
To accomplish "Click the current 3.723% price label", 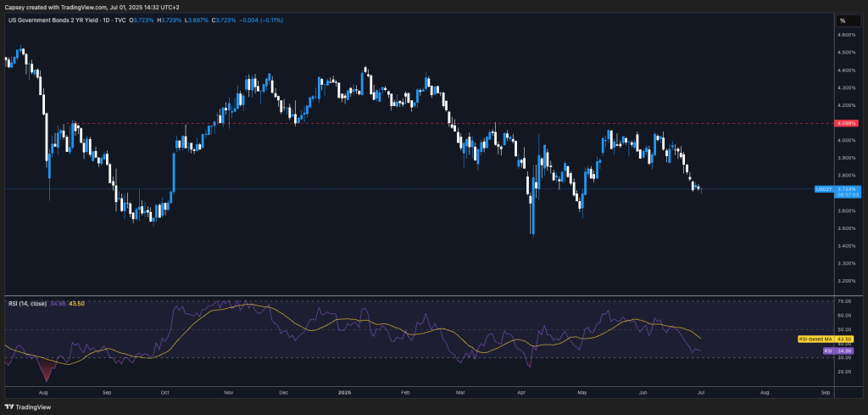I will click(847, 188).
